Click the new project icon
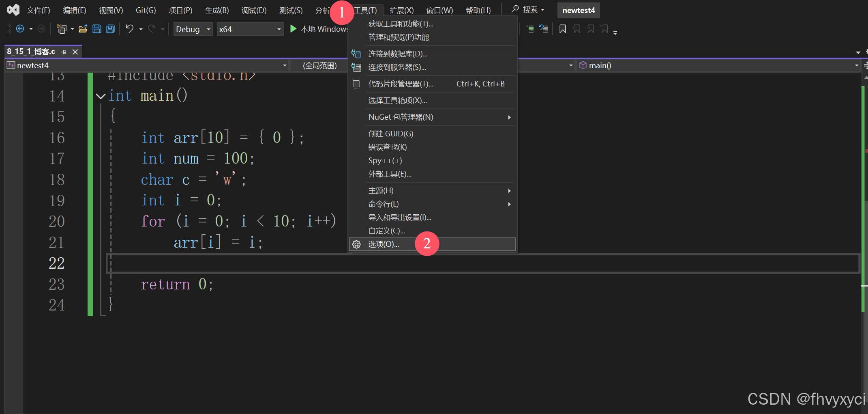The height and width of the screenshot is (414, 868). [x=62, y=29]
